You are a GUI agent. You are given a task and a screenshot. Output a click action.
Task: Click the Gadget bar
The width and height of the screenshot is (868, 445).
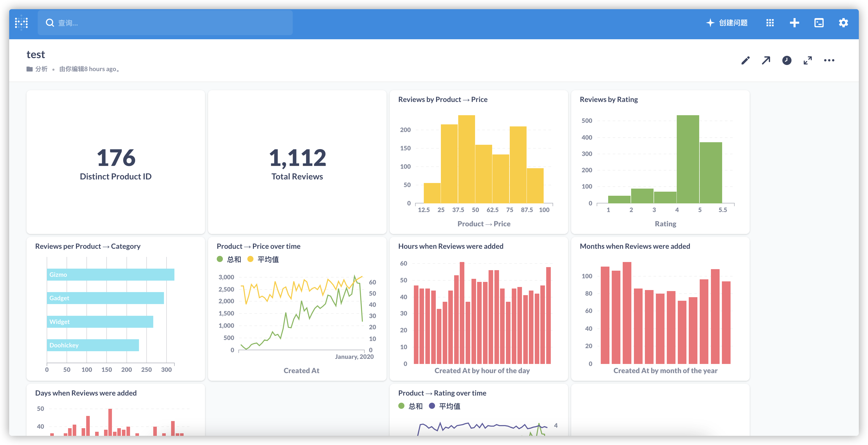pyautogui.click(x=106, y=298)
